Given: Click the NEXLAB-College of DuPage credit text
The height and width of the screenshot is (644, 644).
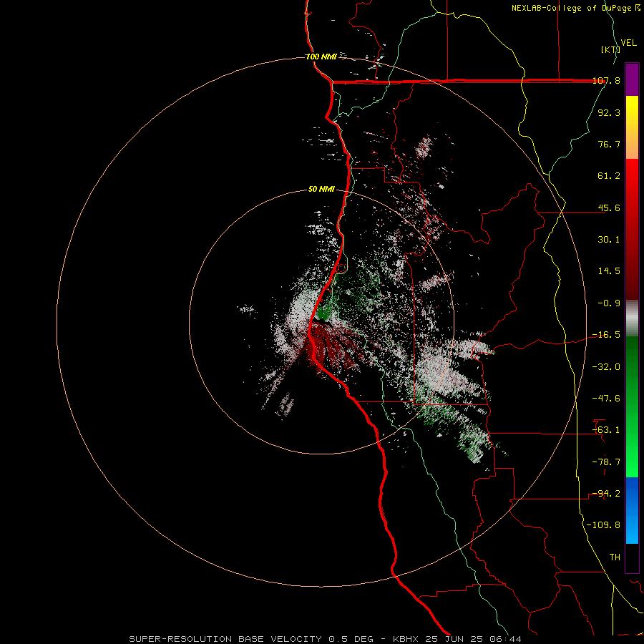Looking at the screenshot, I should coord(575,8).
